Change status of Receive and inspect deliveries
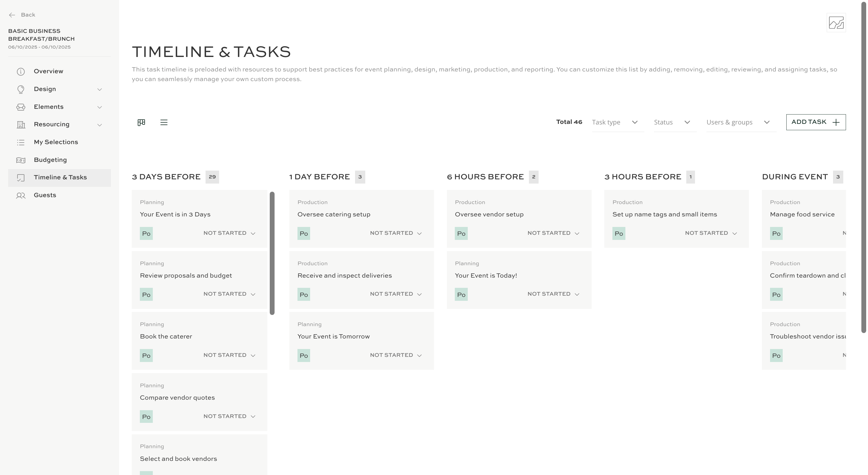This screenshot has height=475, width=868. 396,294
